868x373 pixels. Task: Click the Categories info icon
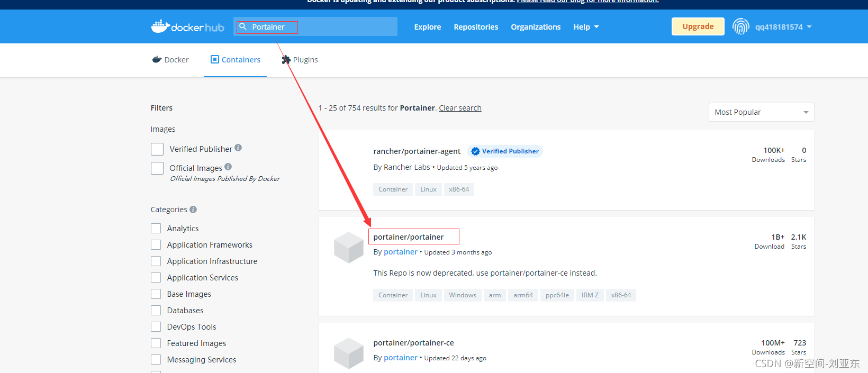pos(193,210)
